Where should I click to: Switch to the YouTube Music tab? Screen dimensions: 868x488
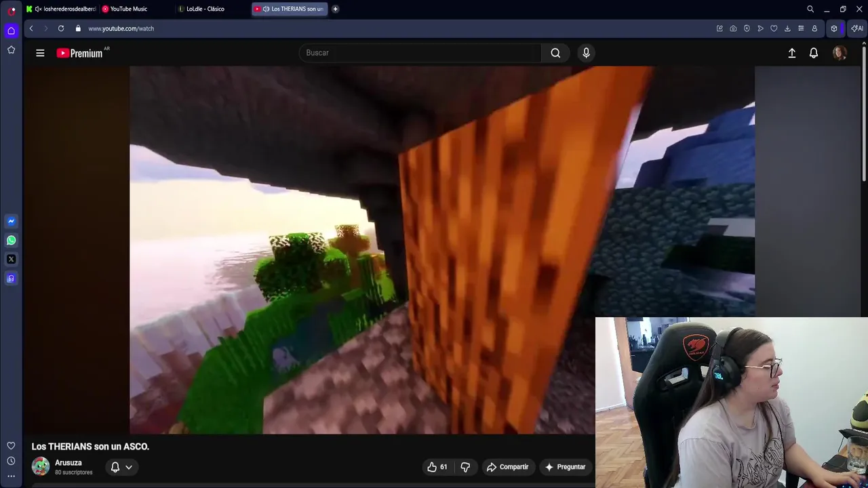129,9
